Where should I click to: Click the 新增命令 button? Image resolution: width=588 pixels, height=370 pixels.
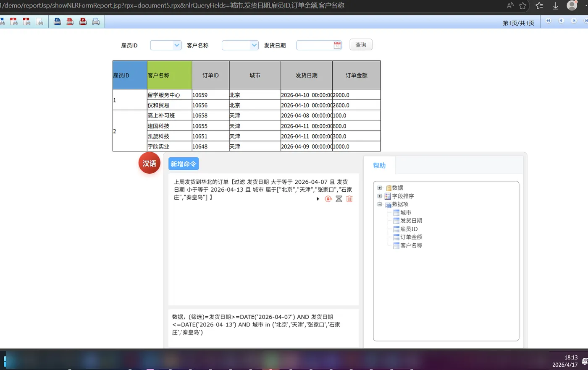(183, 164)
